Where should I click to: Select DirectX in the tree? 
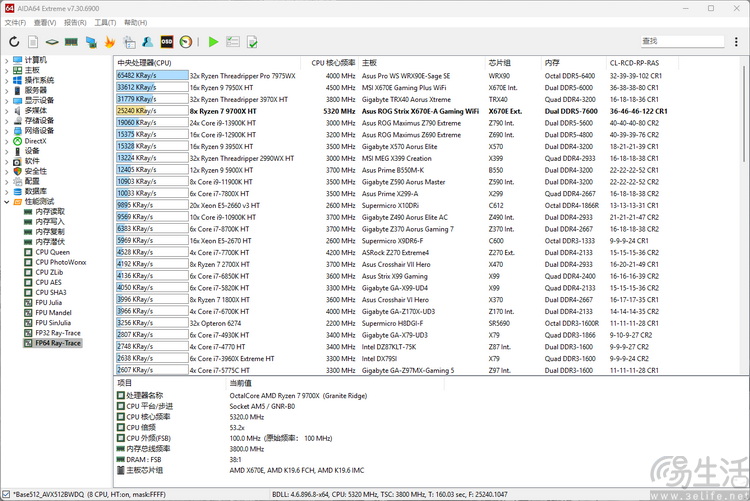point(35,141)
